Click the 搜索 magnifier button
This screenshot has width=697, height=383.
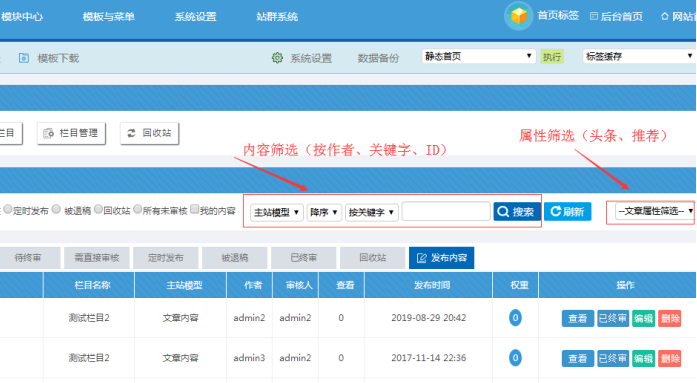click(517, 211)
